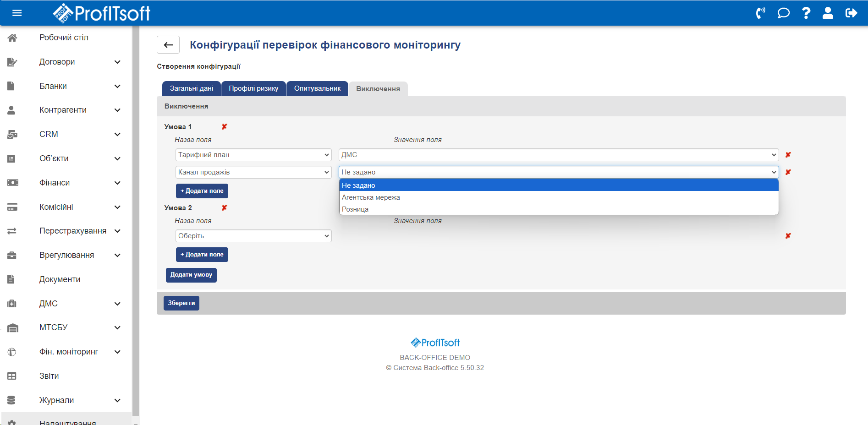Open the Тарифний план field name dropdown
The height and width of the screenshot is (425, 868).
pos(253,155)
